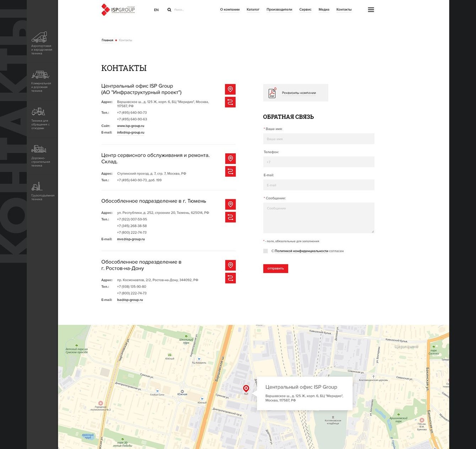476x449 pixels.
Task: Open the hamburger menu icon
Action: point(371,10)
